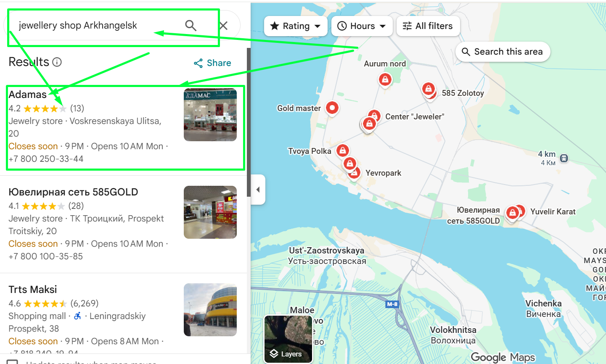Open the Results info icon
Image resolution: width=606 pixels, height=364 pixels.
click(57, 62)
